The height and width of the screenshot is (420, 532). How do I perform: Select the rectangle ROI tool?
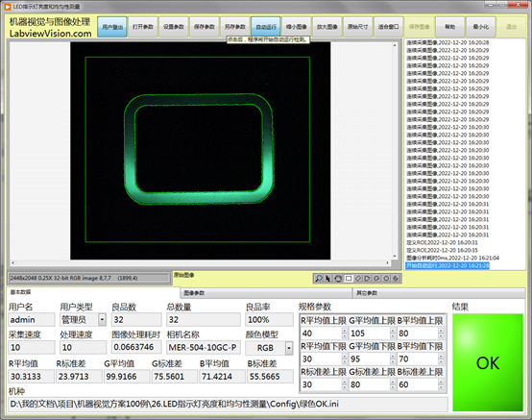[x=349, y=279]
